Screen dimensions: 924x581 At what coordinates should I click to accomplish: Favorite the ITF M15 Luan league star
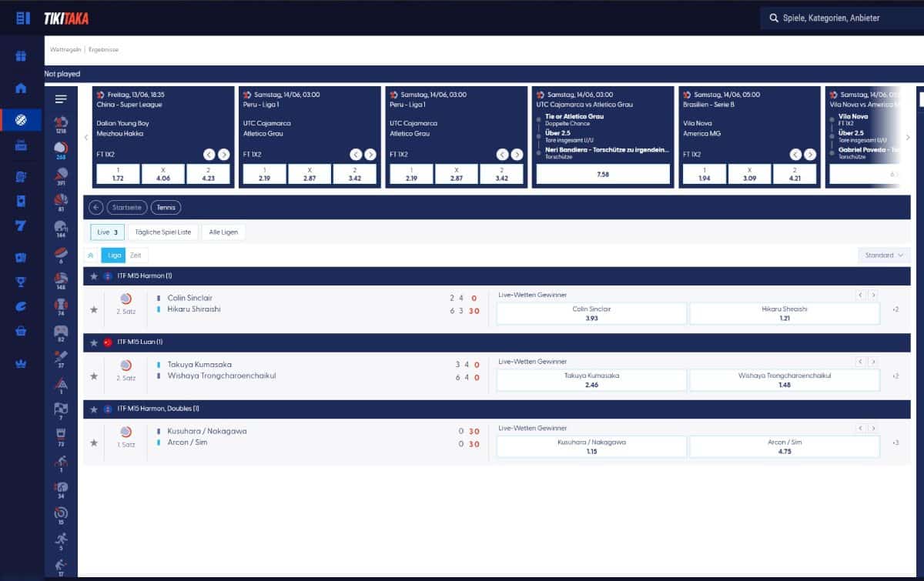(x=94, y=342)
